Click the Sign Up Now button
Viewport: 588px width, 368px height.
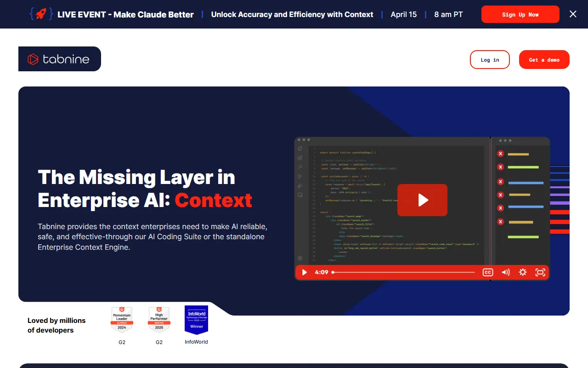pos(520,14)
